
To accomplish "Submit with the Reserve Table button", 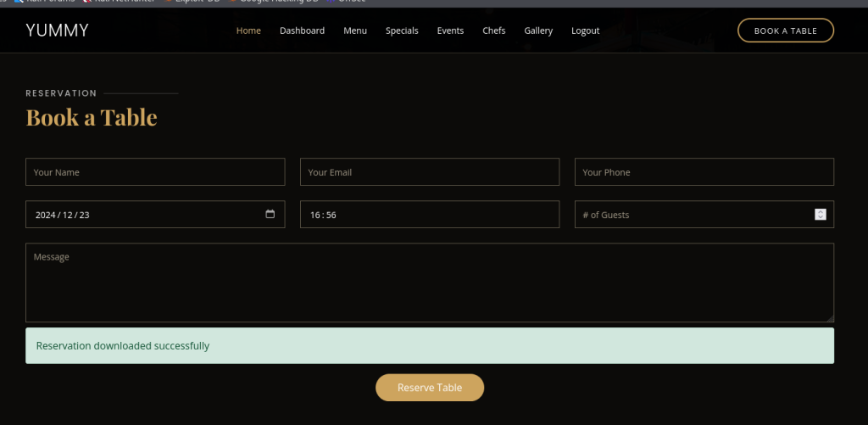I will tap(430, 388).
